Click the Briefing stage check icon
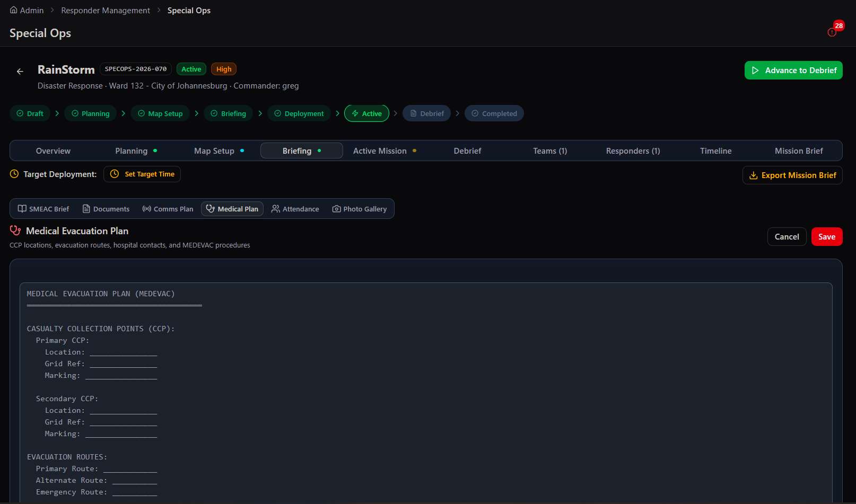The width and height of the screenshot is (856, 504). pos(214,113)
